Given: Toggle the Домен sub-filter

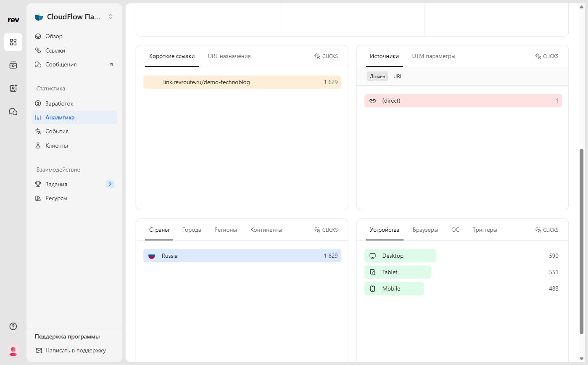Looking at the screenshot, I should pos(377,77).
